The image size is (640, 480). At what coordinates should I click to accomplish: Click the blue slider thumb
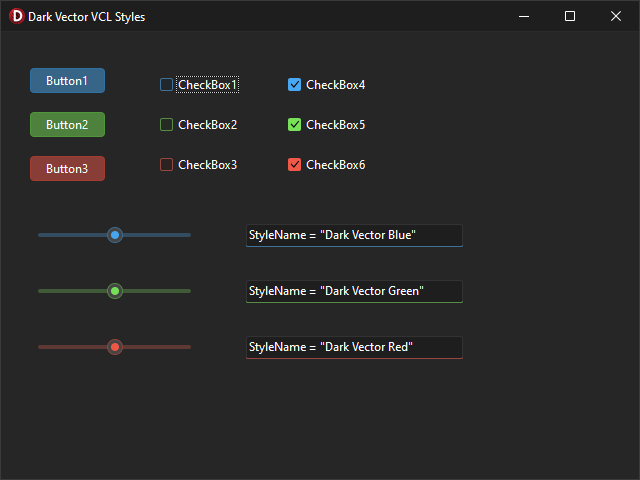click(x=115, y=235)
